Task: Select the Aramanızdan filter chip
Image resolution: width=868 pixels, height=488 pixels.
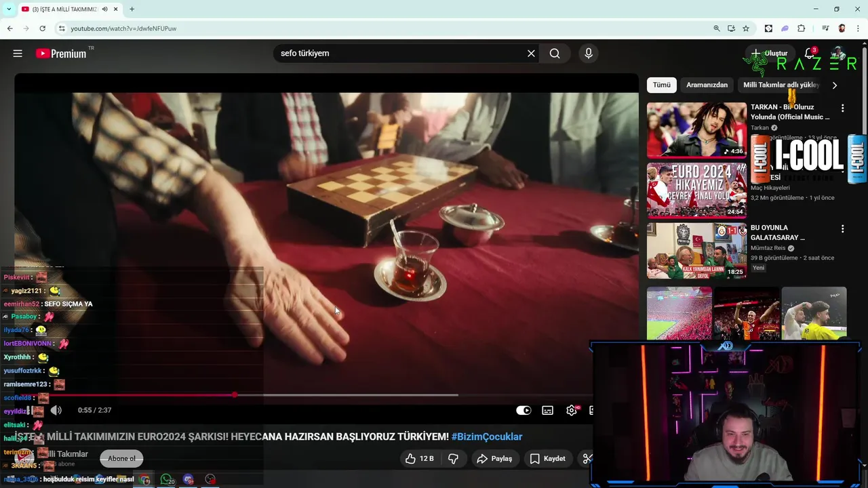Action: point(707,85)
